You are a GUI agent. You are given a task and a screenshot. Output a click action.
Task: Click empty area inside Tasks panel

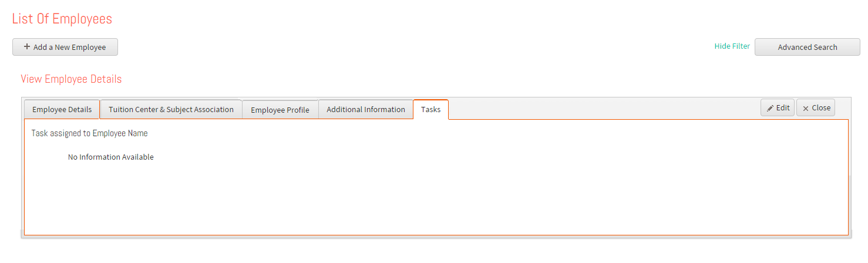point(436,200)
